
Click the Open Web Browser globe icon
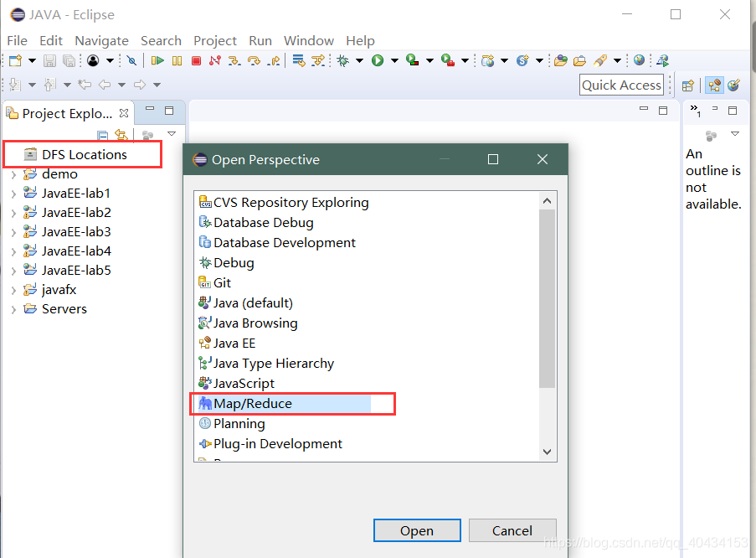pyautogui.click(x=640, y=60)
